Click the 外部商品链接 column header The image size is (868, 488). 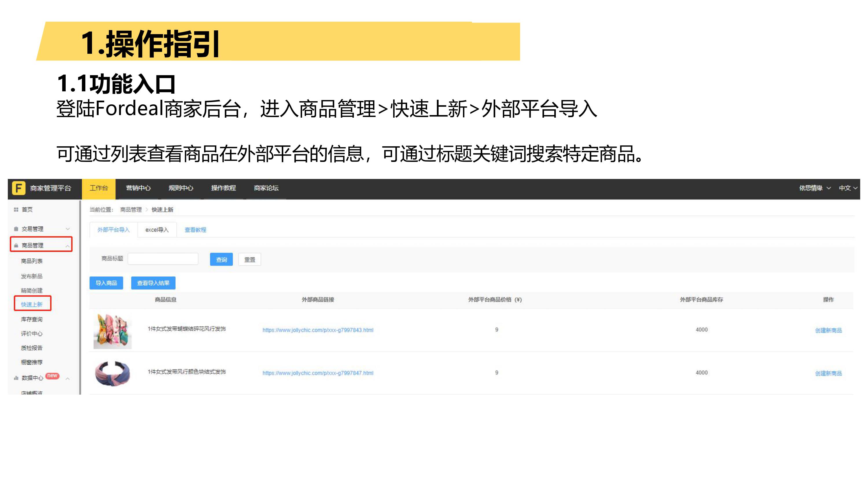point(318,300)
